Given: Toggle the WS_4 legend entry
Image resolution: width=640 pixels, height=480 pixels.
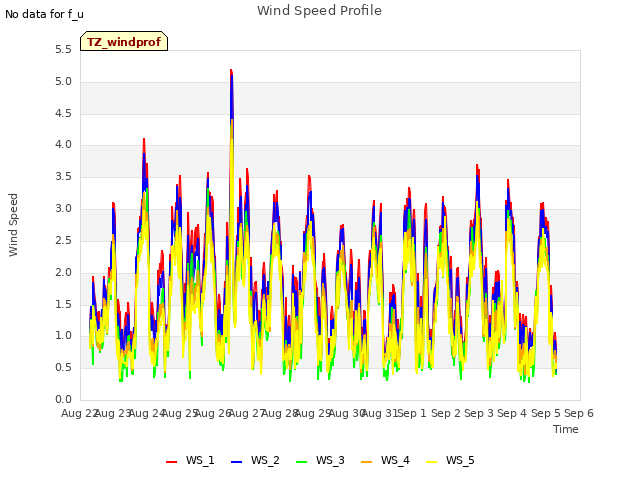Looking at the screenshot, I should click(385, 460).
